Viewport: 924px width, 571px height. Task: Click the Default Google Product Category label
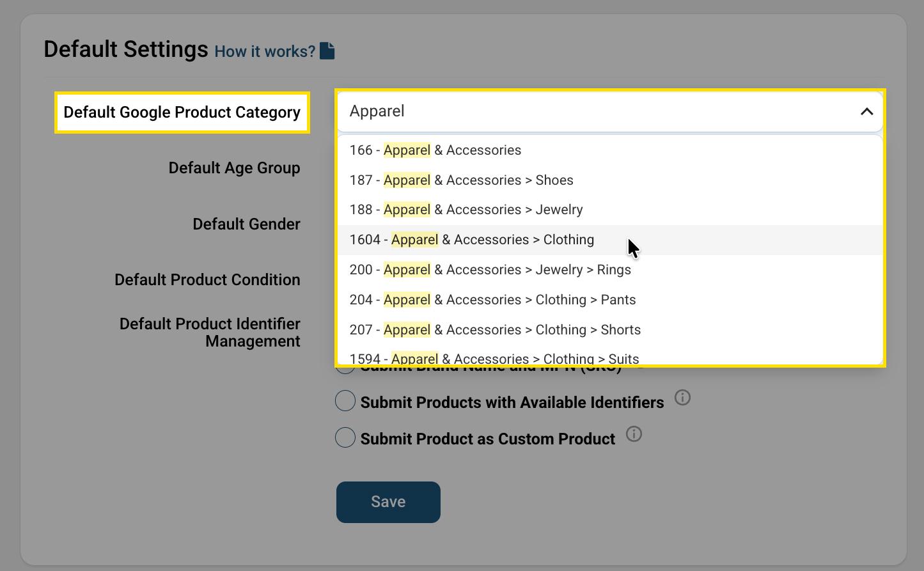[182, 113]
